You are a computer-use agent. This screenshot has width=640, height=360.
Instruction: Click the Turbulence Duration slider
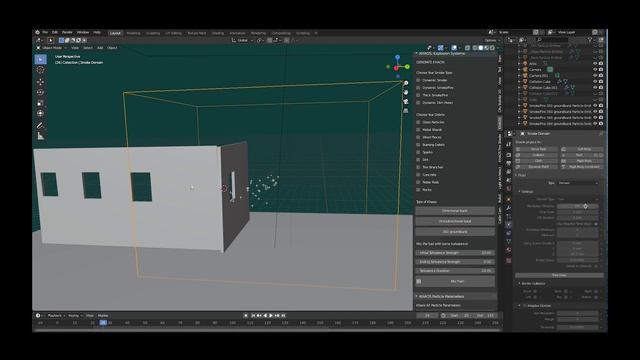point(455,271)
